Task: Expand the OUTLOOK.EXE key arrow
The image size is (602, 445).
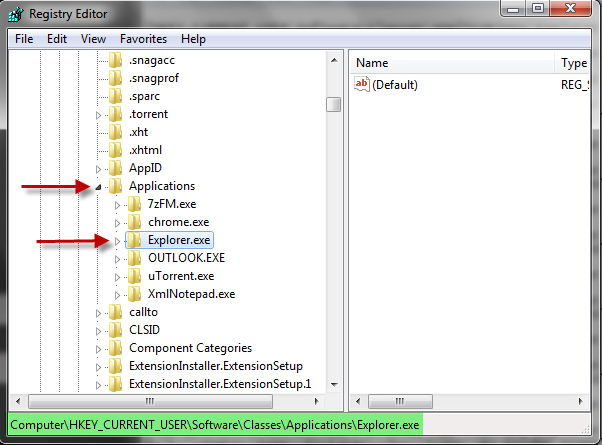Action: pos(117,258)
